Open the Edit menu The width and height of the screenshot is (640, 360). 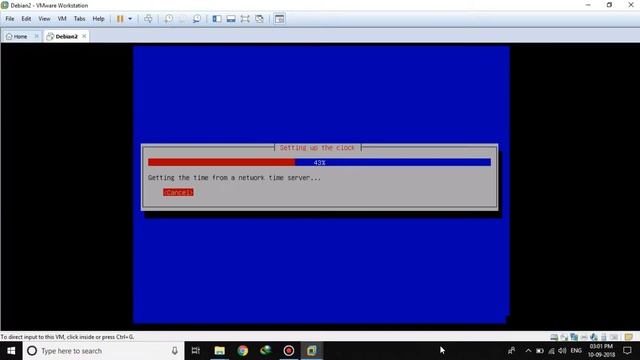(x=26, y=19)
